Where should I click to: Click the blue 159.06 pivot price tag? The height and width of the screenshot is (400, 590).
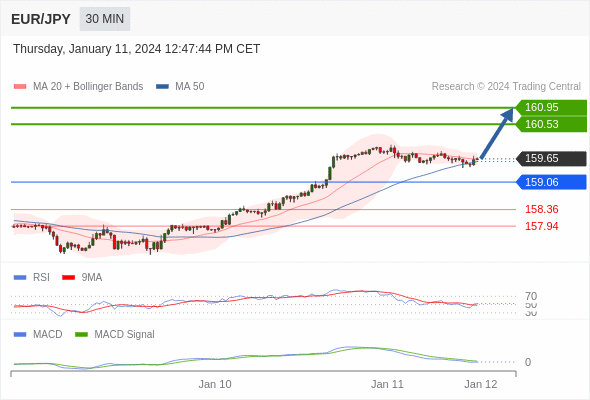[551, 182]
